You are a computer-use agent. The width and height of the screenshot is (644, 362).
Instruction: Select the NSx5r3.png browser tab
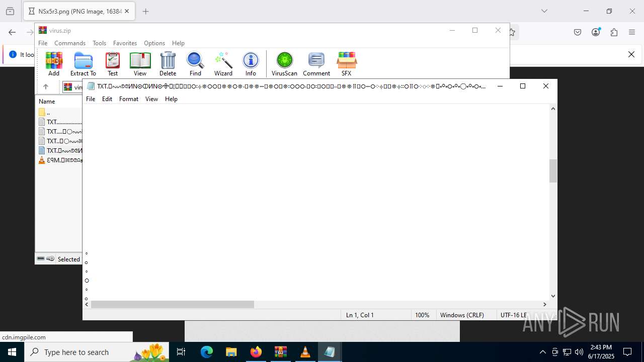[79, 11]
